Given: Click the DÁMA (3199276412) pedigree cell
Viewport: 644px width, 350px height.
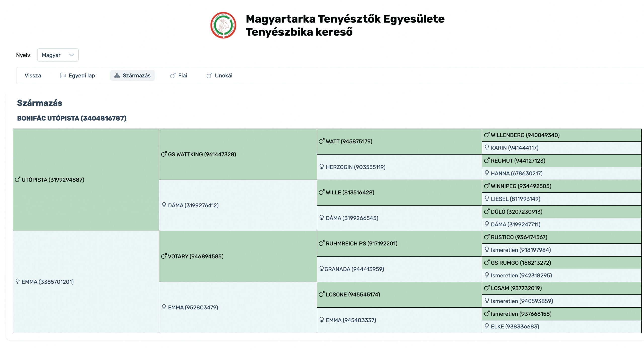Looking at the screenshot, I should click(193, 205).
